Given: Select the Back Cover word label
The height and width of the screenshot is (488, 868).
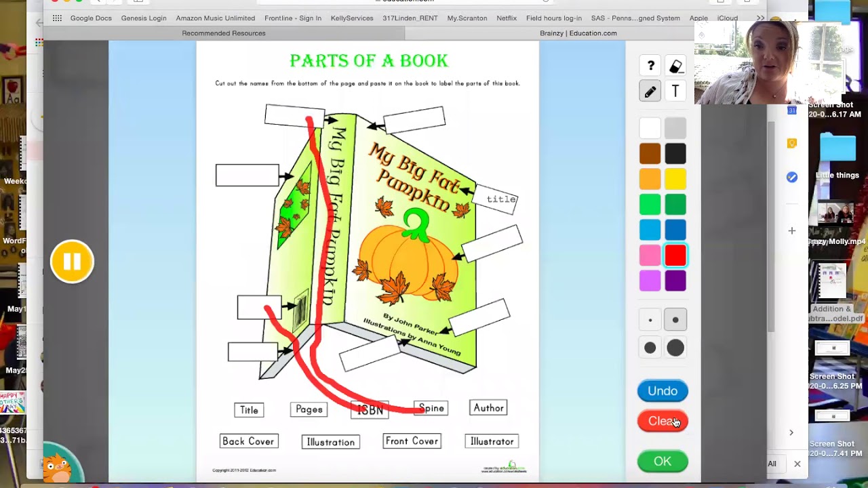Looking at the screenshot, I should click(x=248, y=441).
